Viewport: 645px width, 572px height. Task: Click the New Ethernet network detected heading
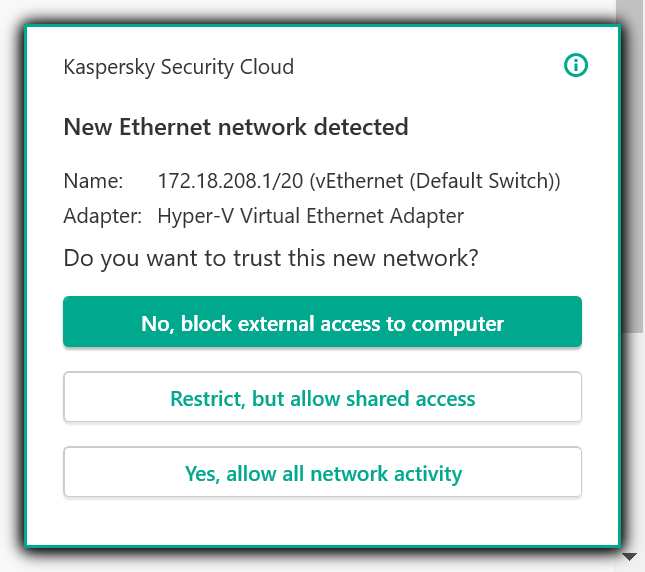(x=235, y=127)
